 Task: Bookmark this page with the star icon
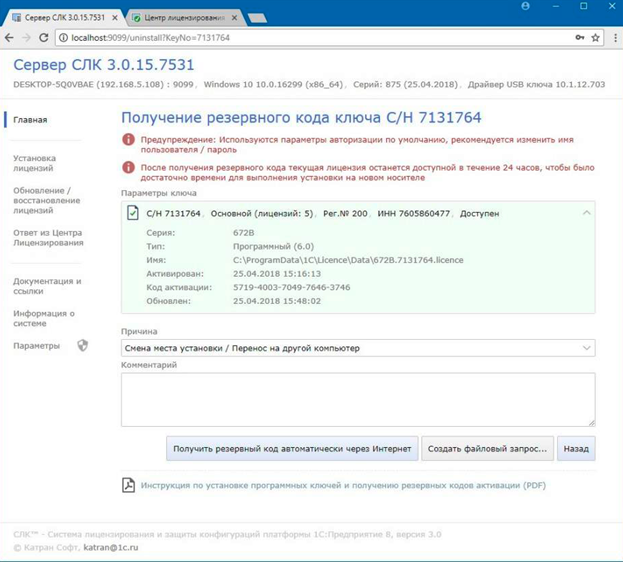coord(596,37)
